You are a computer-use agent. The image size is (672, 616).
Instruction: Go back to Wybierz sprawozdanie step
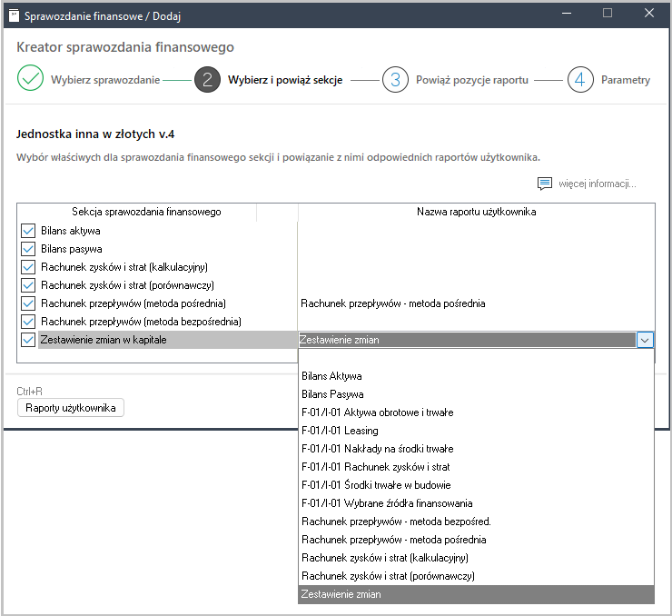coord(105,80)
